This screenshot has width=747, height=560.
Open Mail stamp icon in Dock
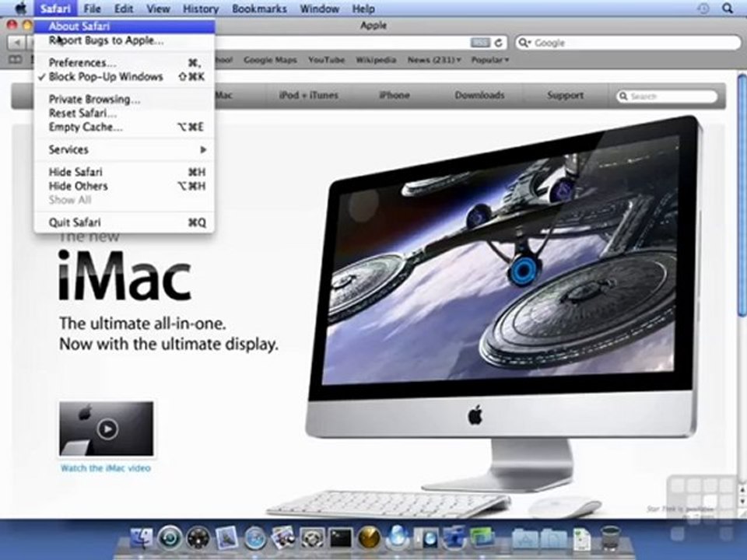[x=226, y=537]
